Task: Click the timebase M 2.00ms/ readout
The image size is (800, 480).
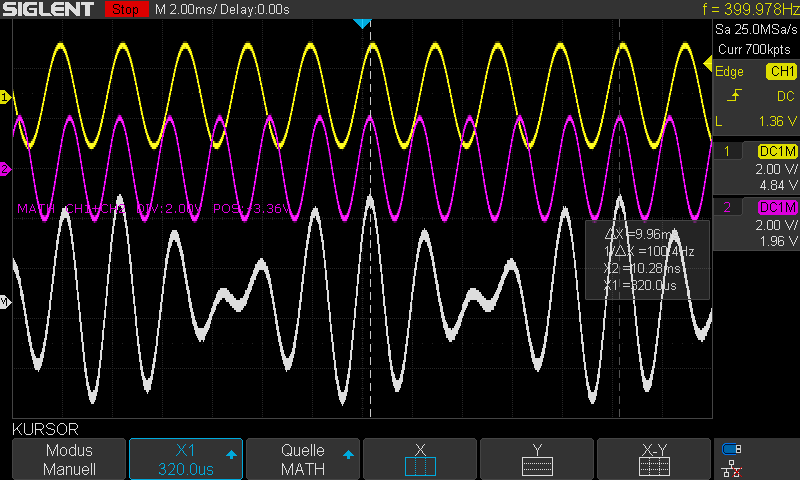Action: [x=186, y=9]
